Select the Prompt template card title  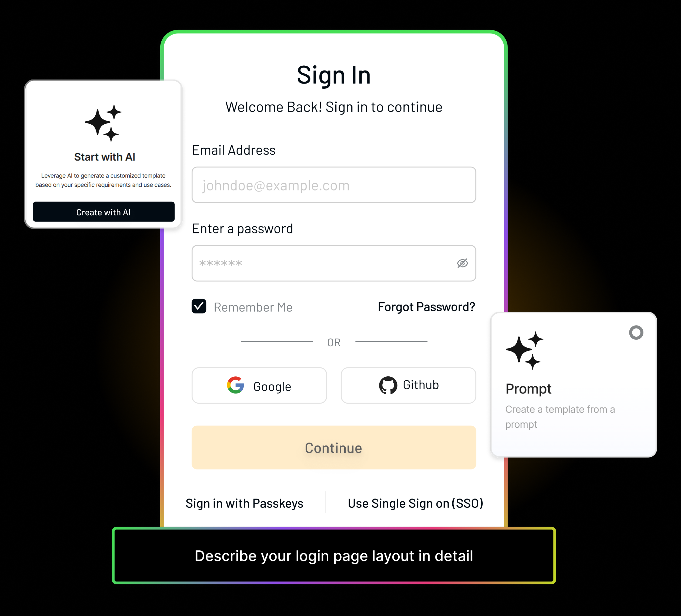528,389
